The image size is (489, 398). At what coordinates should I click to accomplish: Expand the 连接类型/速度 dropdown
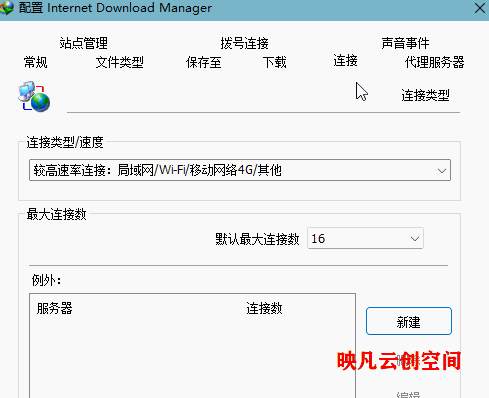240,170
